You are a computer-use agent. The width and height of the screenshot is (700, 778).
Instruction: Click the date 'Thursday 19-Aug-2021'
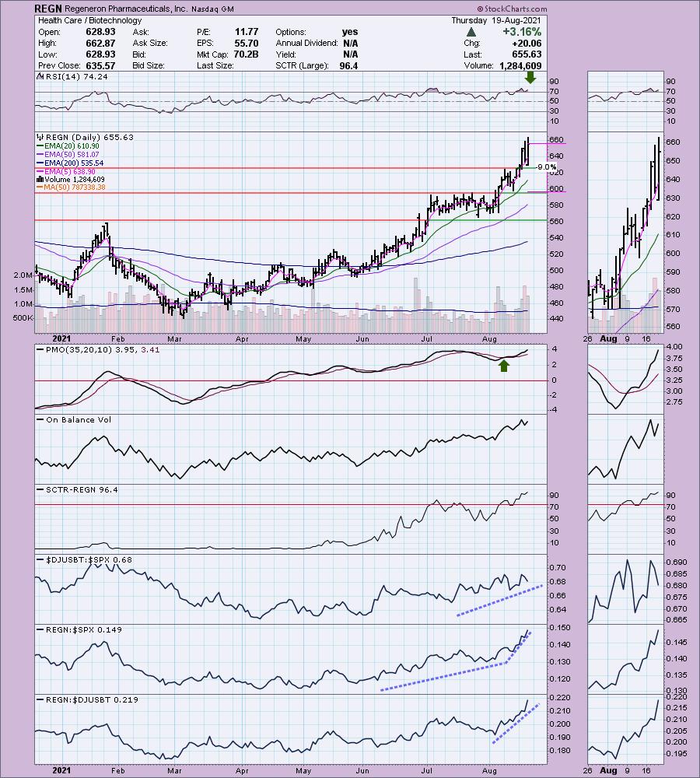pos(496,20)
